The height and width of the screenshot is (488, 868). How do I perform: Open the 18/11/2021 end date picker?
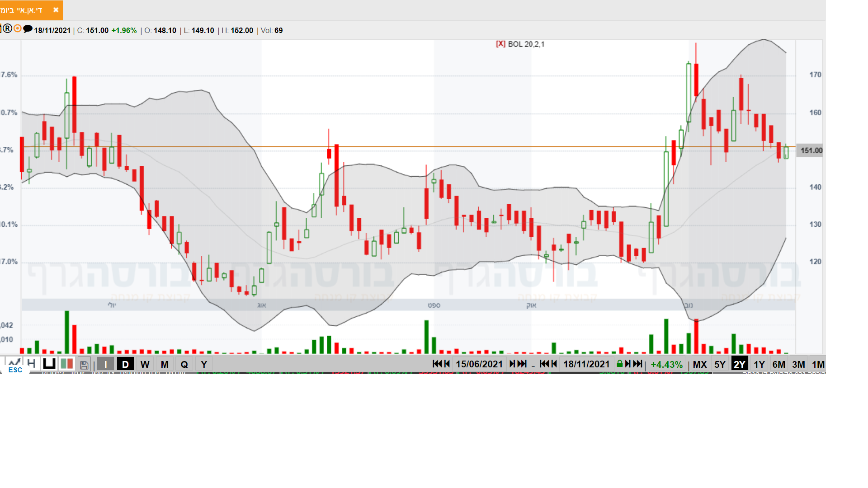[586, 365]
